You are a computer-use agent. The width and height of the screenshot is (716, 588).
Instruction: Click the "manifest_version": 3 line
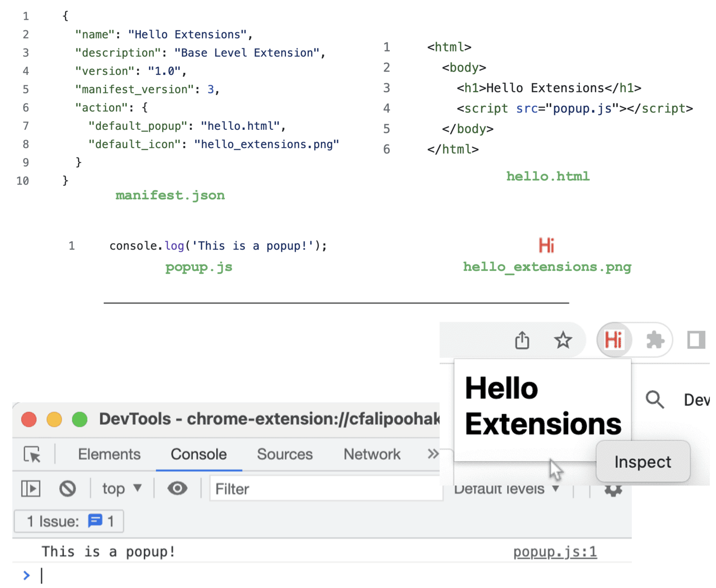coord(147,90)
